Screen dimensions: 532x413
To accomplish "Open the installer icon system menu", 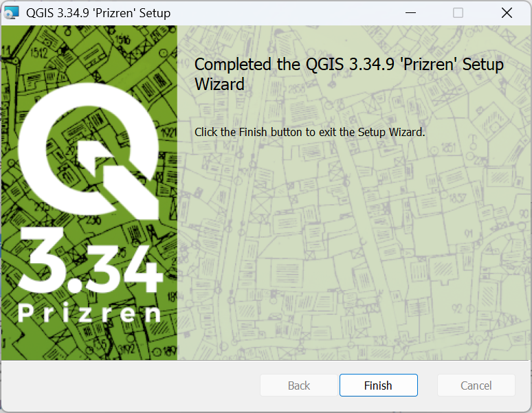I will (12, 13).
